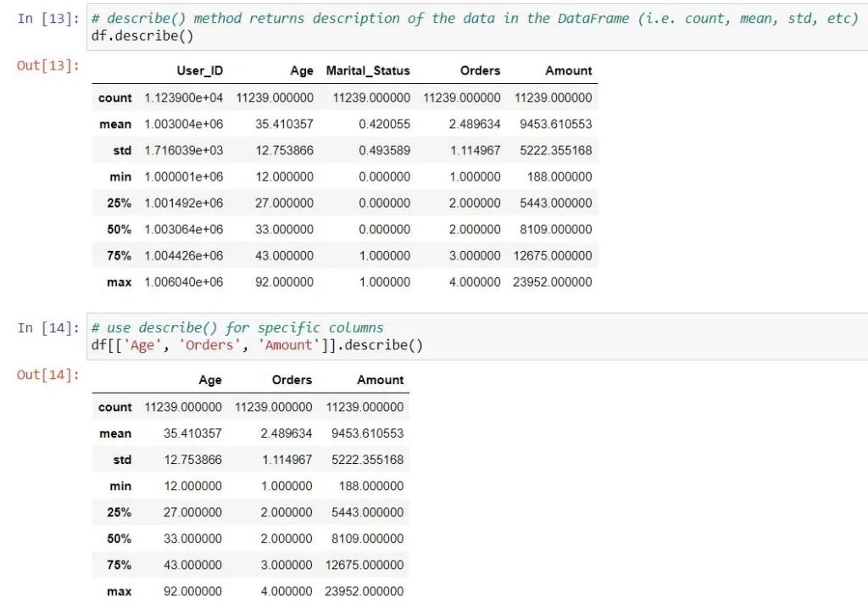Click min Amount 188.000000 in first table
Image resolution: width=868 pixels, height=603 pixels.
coord(559,177)
